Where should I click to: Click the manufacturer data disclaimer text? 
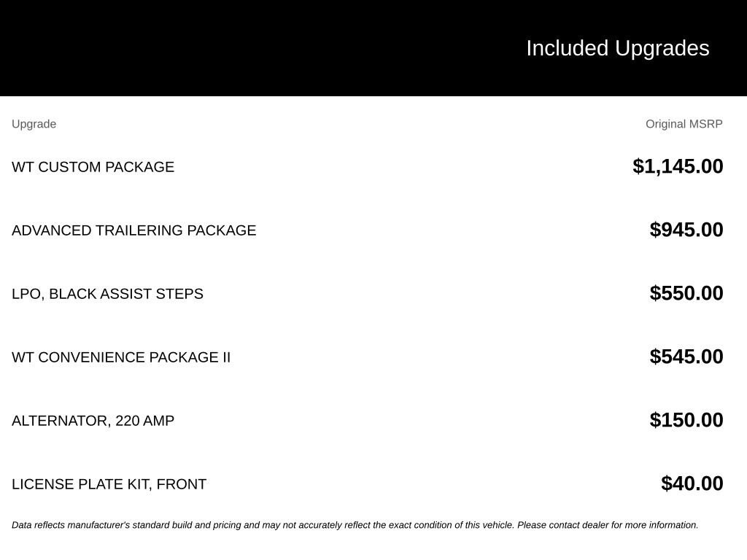pos(355,525)
